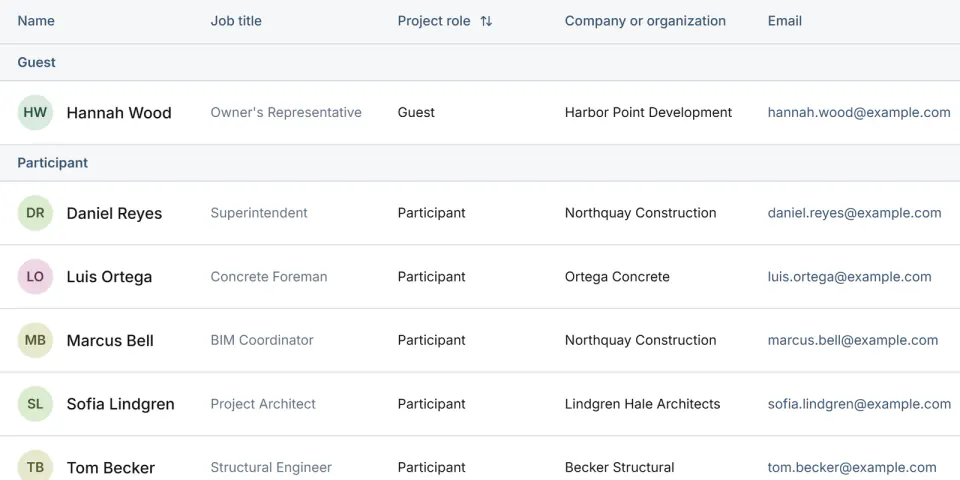Click the Becker Structural company
This screenshot has height=480, width=960.
click(x=620, y=468)
